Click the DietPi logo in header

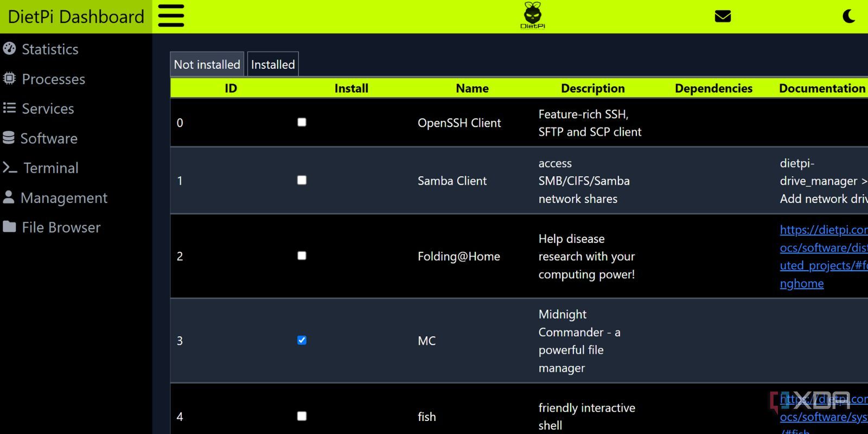click(532, 15)
